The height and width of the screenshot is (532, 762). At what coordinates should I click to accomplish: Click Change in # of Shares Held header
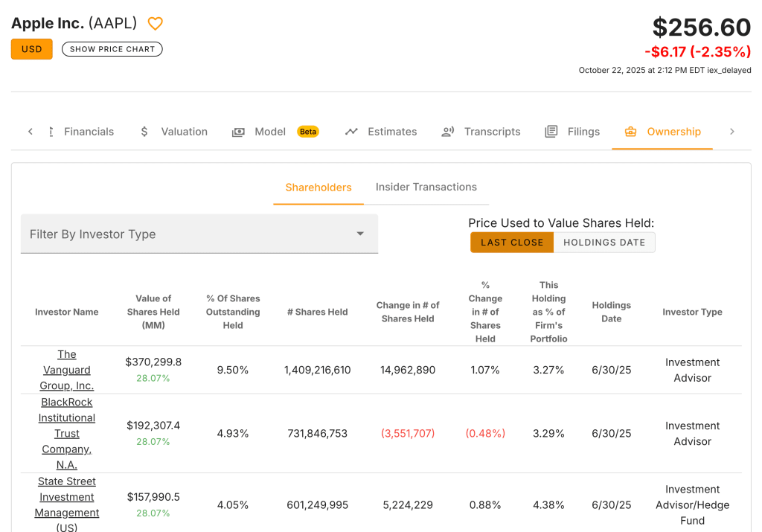[408, 312]
